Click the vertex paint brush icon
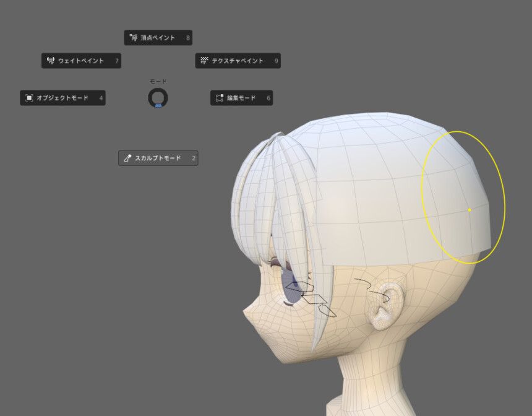 (x=134, y=37)
